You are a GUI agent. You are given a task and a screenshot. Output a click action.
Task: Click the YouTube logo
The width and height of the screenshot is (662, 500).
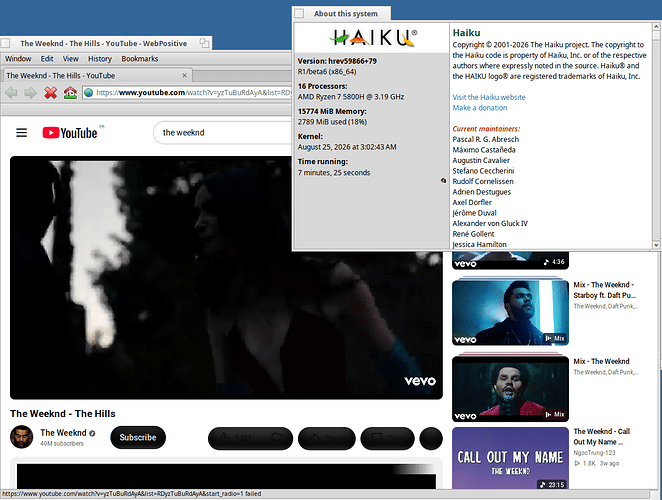pos(70,133)
